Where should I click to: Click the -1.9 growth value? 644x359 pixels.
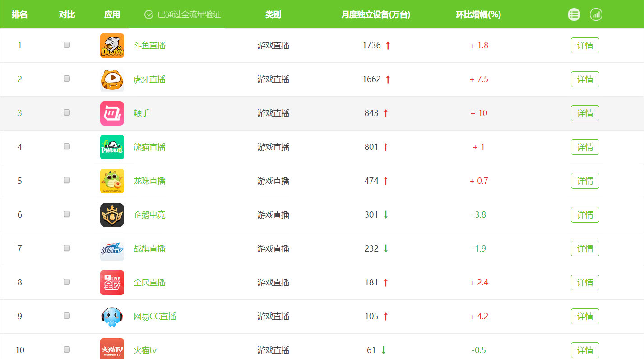(x=479, y=249)
